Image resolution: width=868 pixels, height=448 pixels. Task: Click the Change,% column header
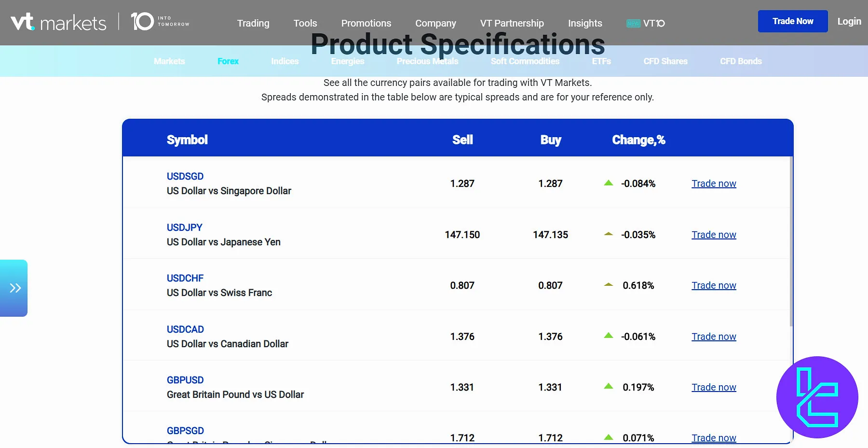click(638, 140)
